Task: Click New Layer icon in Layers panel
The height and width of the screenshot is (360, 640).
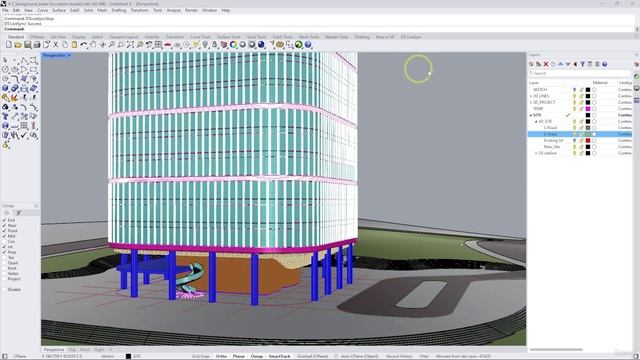Action: (x=531, y=64)
